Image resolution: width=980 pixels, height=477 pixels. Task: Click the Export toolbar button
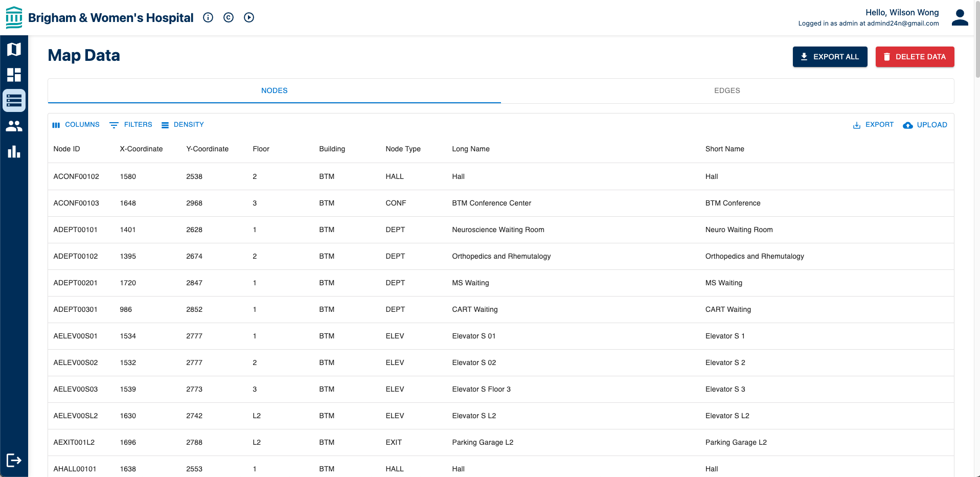click(x=873, y=125)
